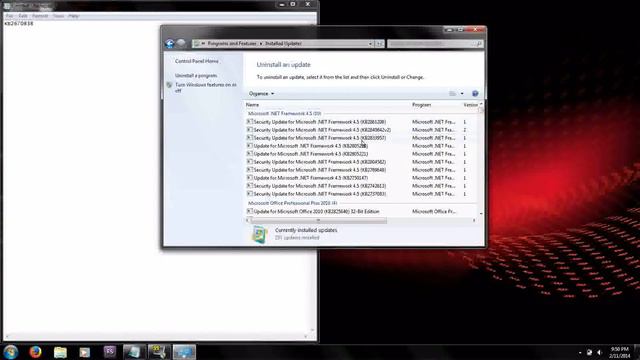Click the Microsoft Office Pr... program cell
This screenshot has width=640, height=360.
434,211
